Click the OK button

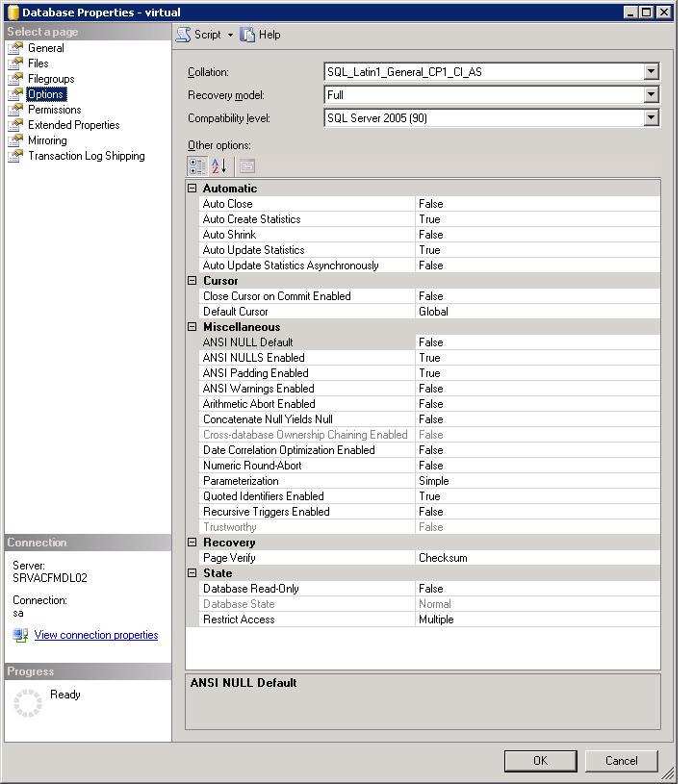(540, 761)
